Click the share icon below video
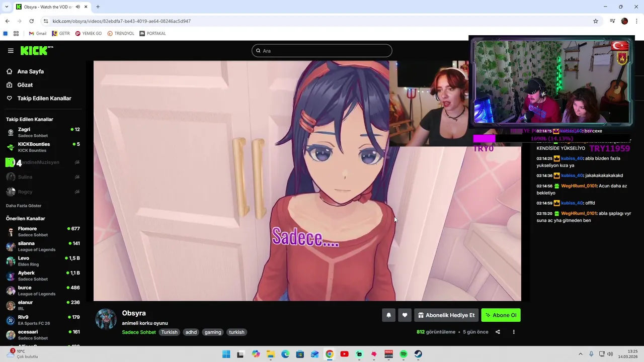This screenshot has height=362, width=644. point(498,332)
